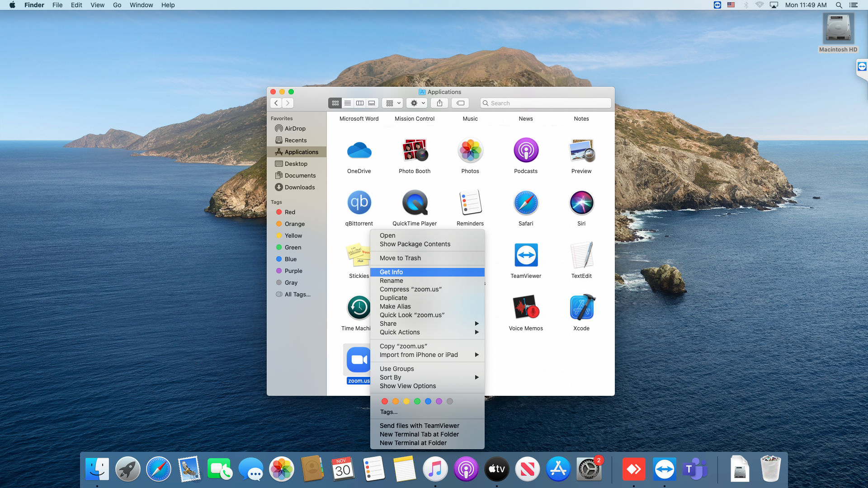Expand Import from iPhone or iPad submenu
Screen dimensions: 868x488
427,355
